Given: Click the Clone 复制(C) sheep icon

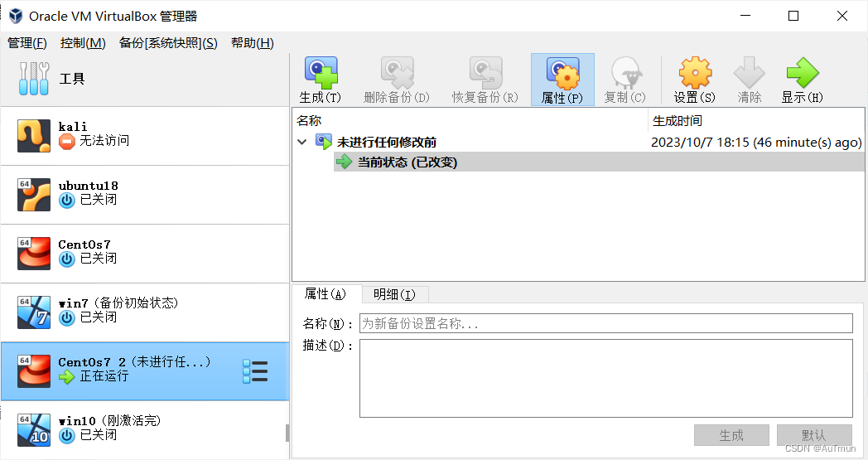Looking at the screenshot, I should pos(626,73).
